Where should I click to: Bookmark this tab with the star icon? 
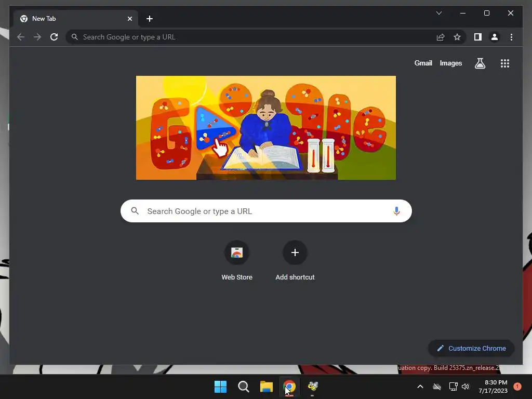click(x=457, y=37)
